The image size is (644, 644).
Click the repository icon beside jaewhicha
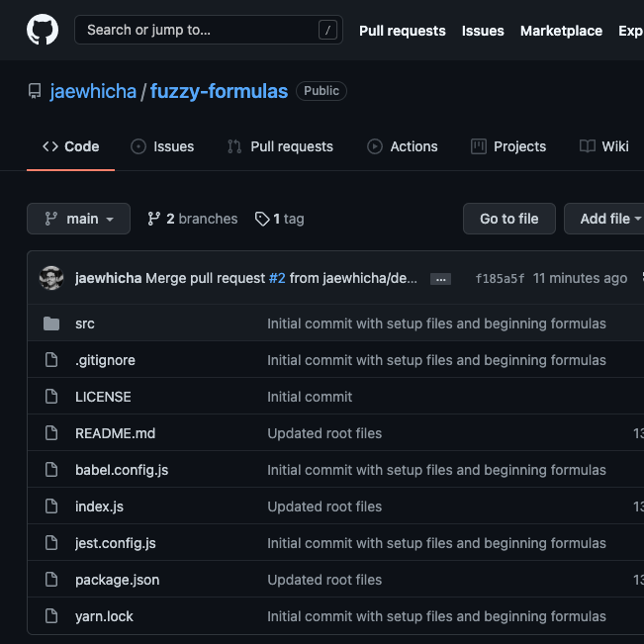tap(35, 92)
